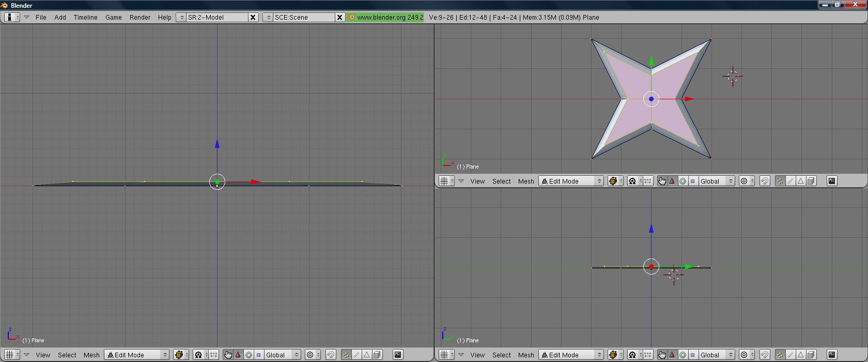The width and height of the screenshot is (868, 362).
Task: Change Edit Mode dropdown in left viewport
Action: pos(137,355)
